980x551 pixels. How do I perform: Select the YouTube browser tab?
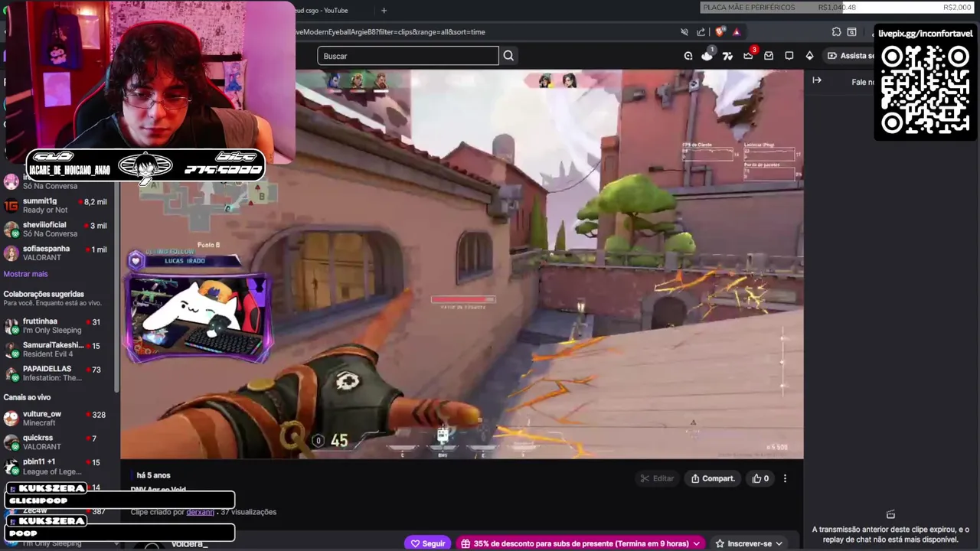(322, 10)
